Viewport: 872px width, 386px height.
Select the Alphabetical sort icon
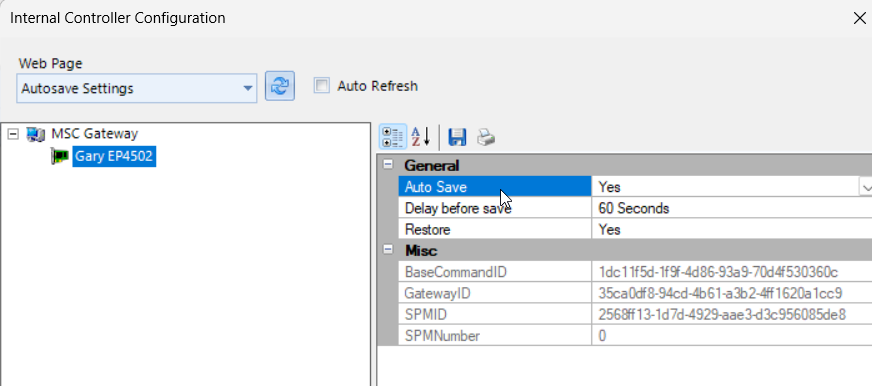420,136
